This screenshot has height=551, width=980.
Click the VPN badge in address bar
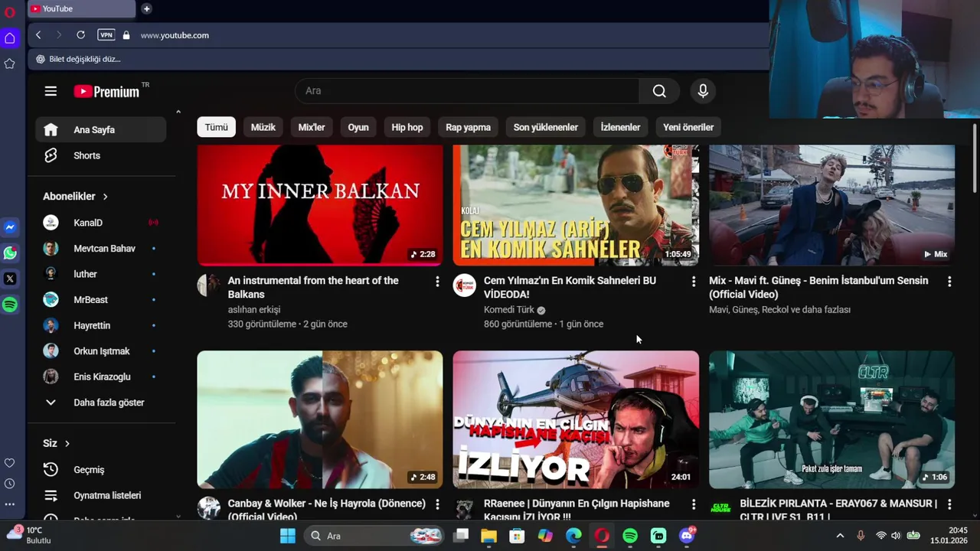click(x=106, y=35)
